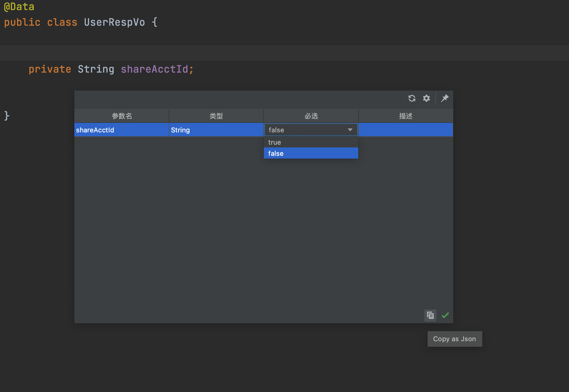
Task: Click the Copy as Json icon
Action: [x=430, y=315]
